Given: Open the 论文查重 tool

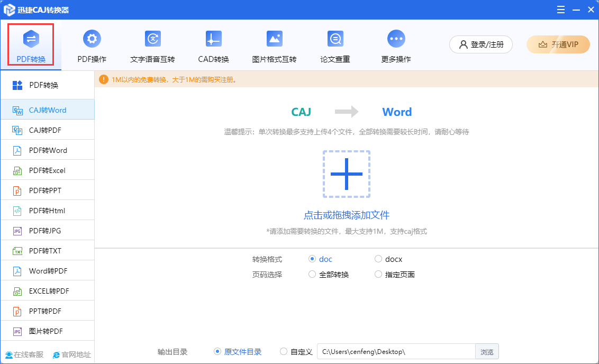Looking at the screenshot, I should click(335, 46).
